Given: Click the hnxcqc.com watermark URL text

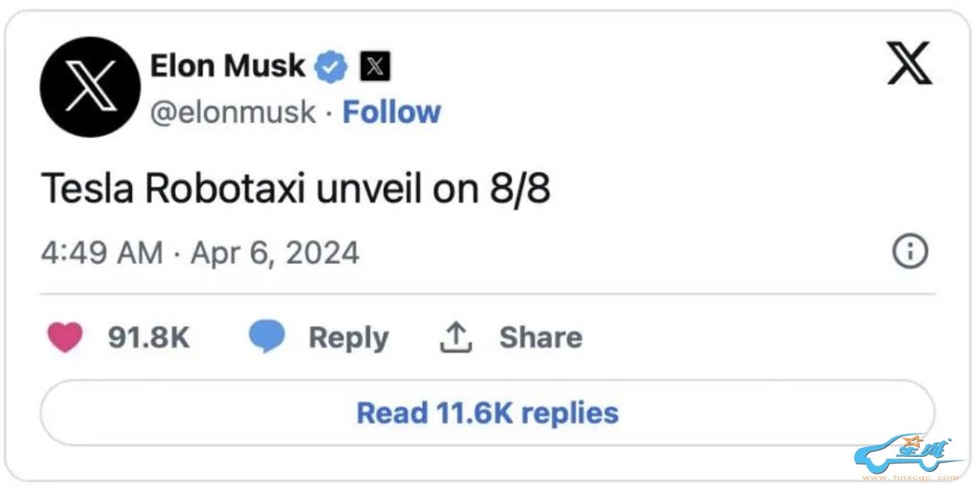Looking at the screenshot, I should click(910, 478).
